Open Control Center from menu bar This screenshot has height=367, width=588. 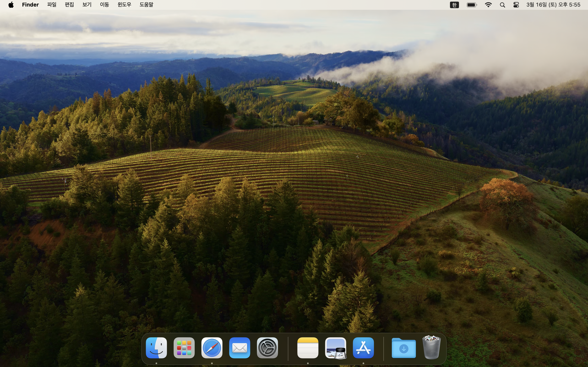[516, 5]
